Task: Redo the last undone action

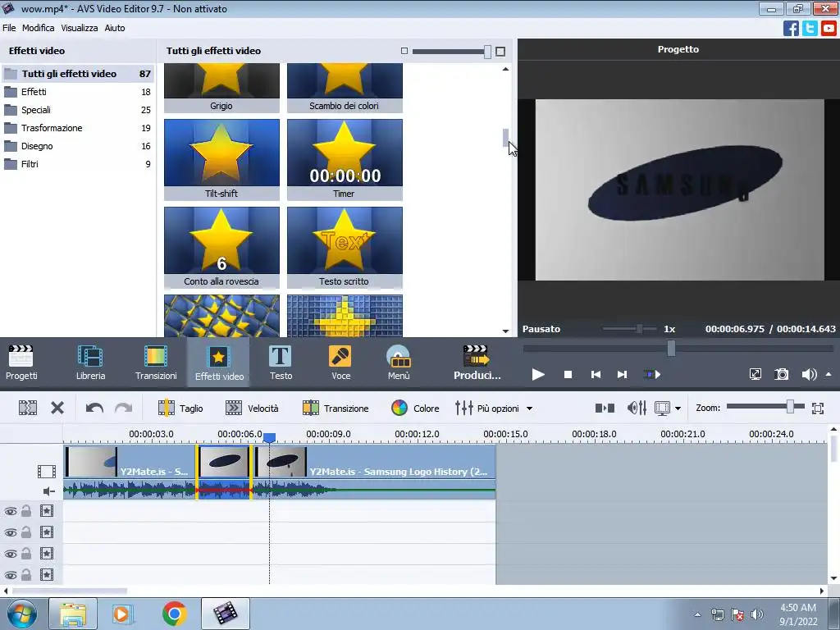Action: [124, 409]
